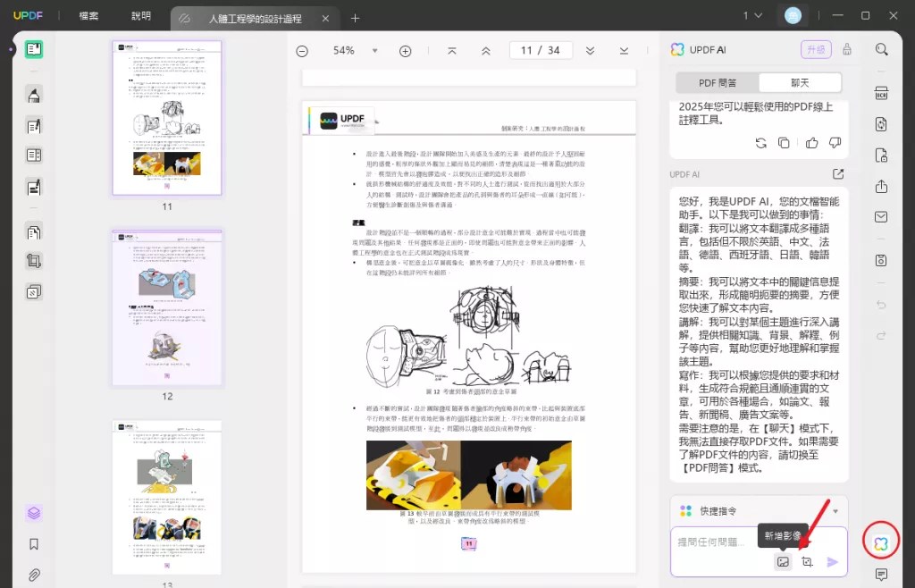Use the screenshot capture icon in chat
Viewport: 915px width, 588px height.
pos(807,562)
